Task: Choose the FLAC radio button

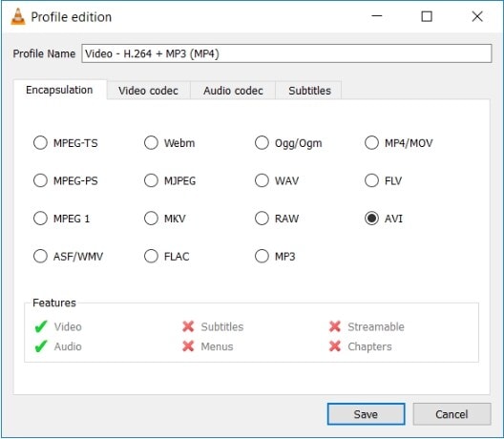Action: 166,257
